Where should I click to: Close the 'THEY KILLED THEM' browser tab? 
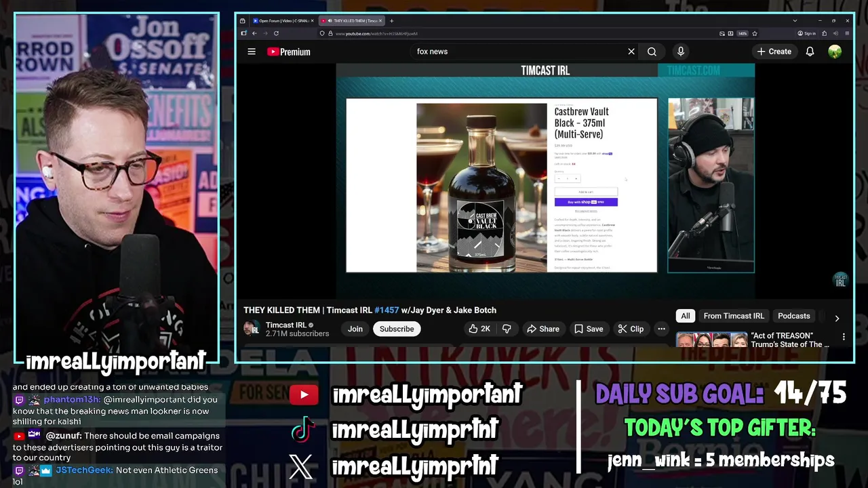pyautogui.click(x=380, y=21)
